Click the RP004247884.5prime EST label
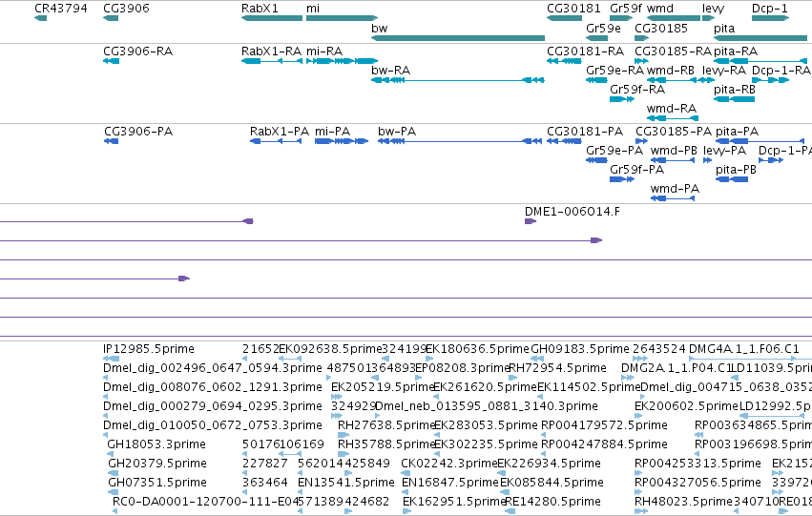 coord(604,444)
